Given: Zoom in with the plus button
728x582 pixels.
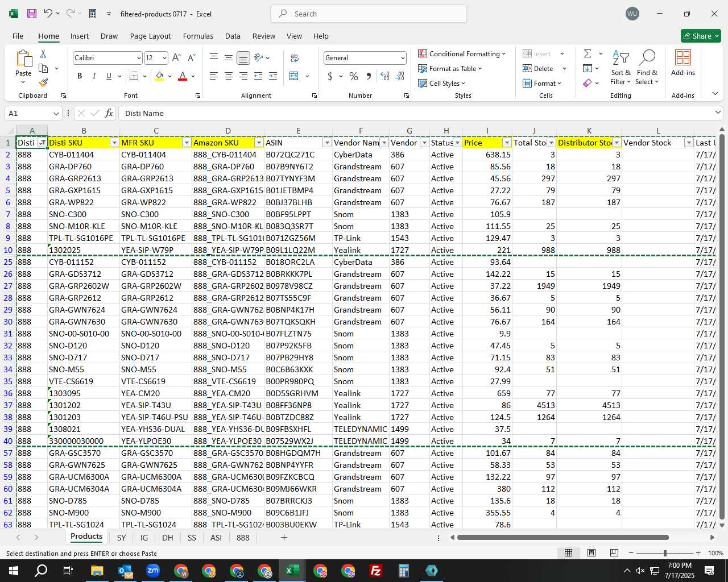Looking at the screenshot, I should 698,553.
